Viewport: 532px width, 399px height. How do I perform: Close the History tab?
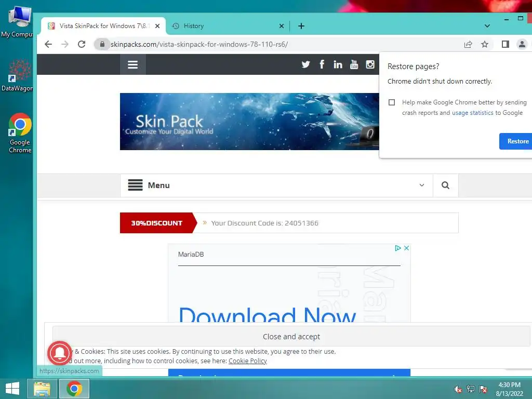coord(281,26)
